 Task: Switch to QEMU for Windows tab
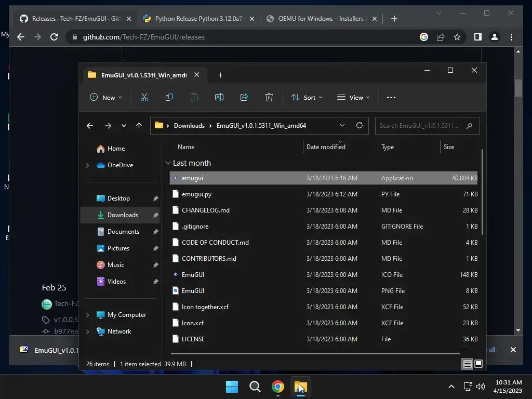322,19
